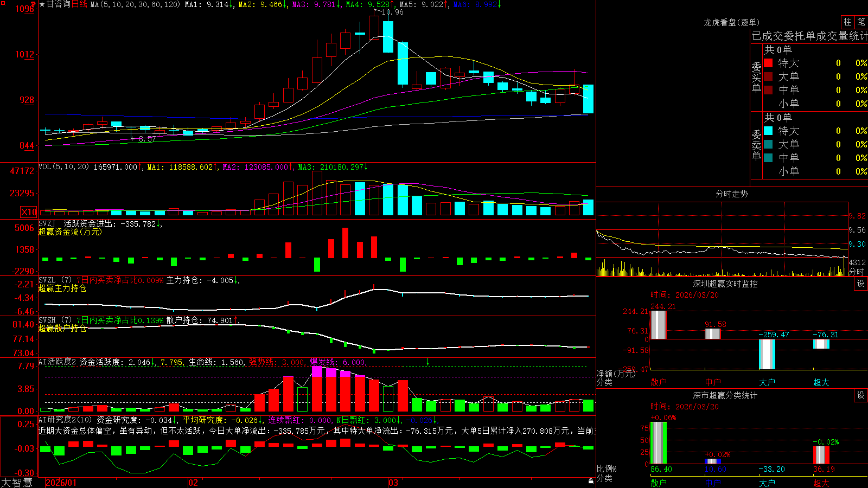The width and height of the screenshot is (868, 488).
Task: Open the 设 settings of 深圳超赢实时监控
Action: [861, 284]
